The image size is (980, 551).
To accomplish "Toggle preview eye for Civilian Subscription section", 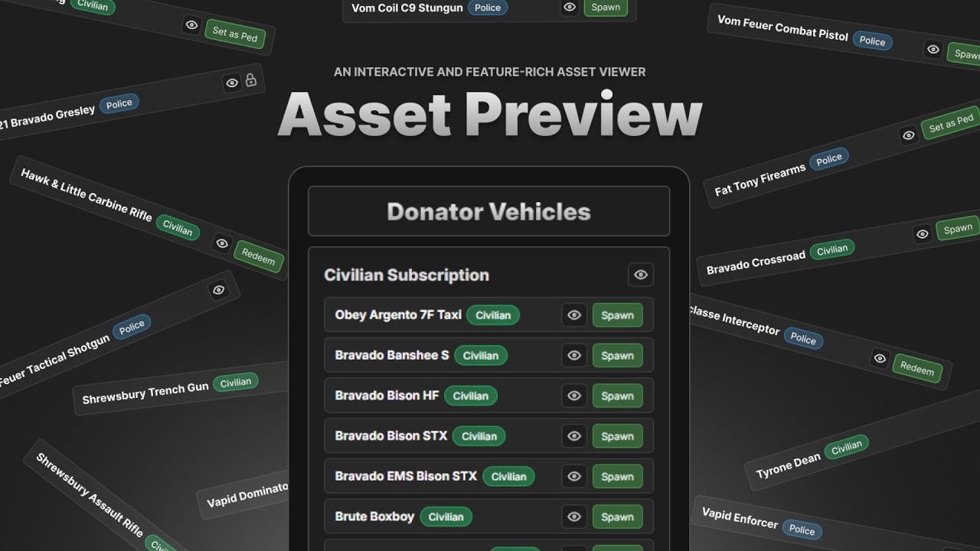I will [x=641, y=275].
